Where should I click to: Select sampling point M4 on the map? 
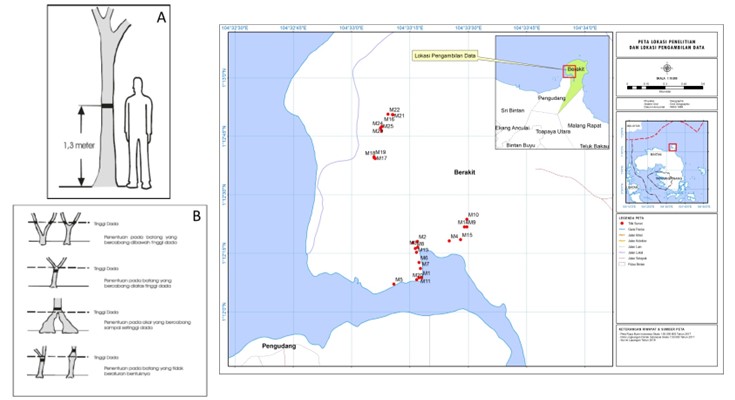pos(449,240)
